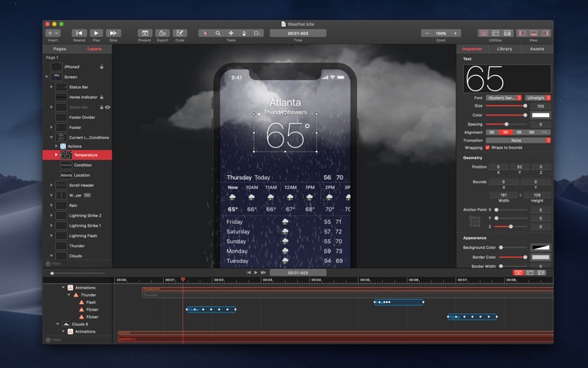The width and height of the screenshot is (588, 368).
Task: Collapse the Thunder animation group in timeline
Action: [68, 294]
